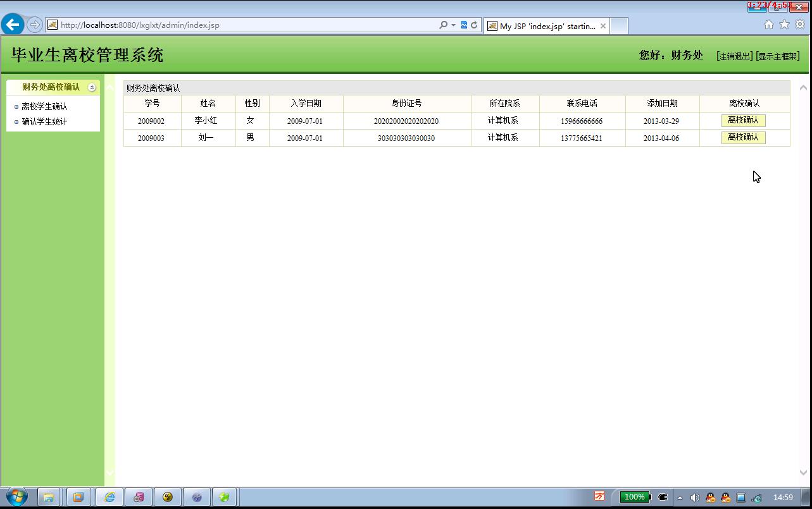This screenshot has height=509, width=812.
Task: Click phone number 15966666666
Action: [582, 121]
